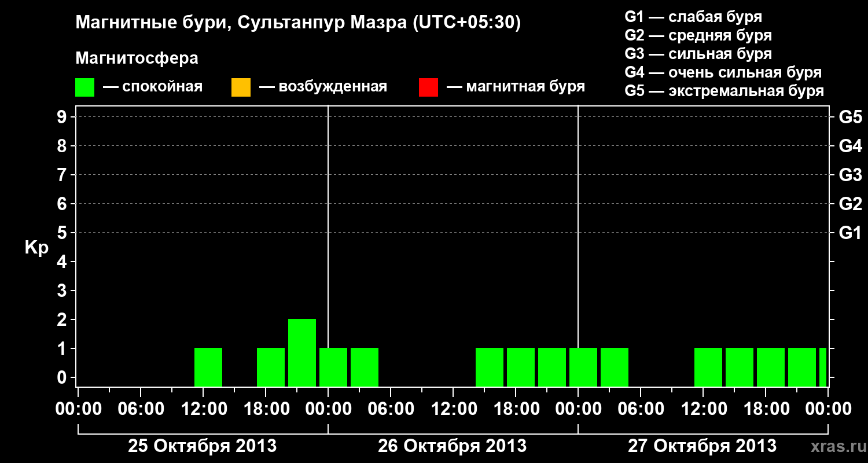Click 'G5 — экстремальная буря' legend line
The image size is (868, 463).
pyautogui.click(x=724, y=91)
